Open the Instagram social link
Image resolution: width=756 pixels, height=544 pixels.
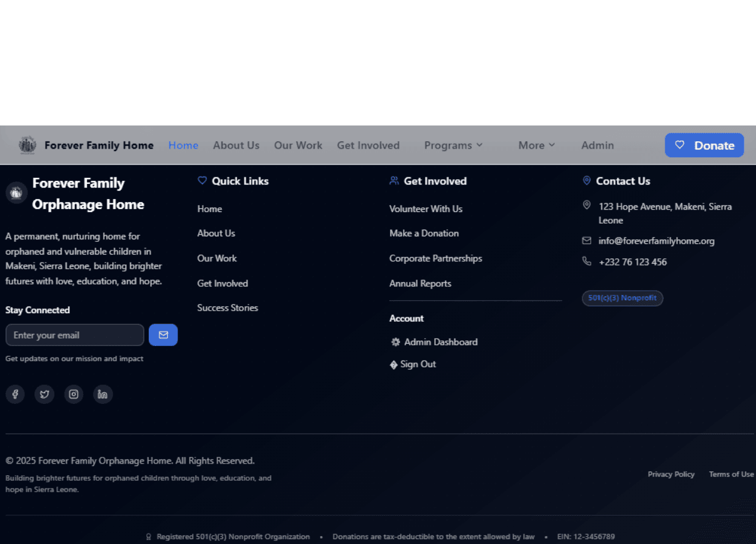tap(74, 394)
